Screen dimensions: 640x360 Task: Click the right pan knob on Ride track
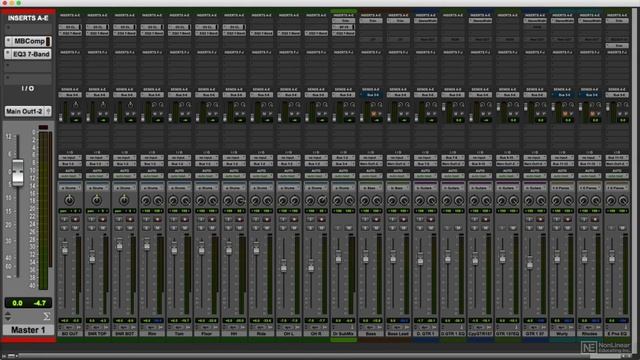coord(268,200)
